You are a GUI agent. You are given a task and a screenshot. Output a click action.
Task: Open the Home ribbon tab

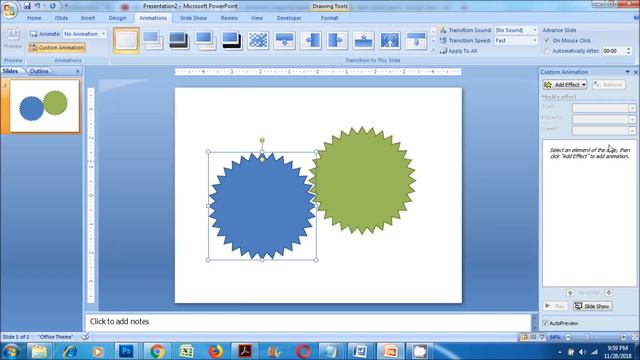(x=34, y=18)
